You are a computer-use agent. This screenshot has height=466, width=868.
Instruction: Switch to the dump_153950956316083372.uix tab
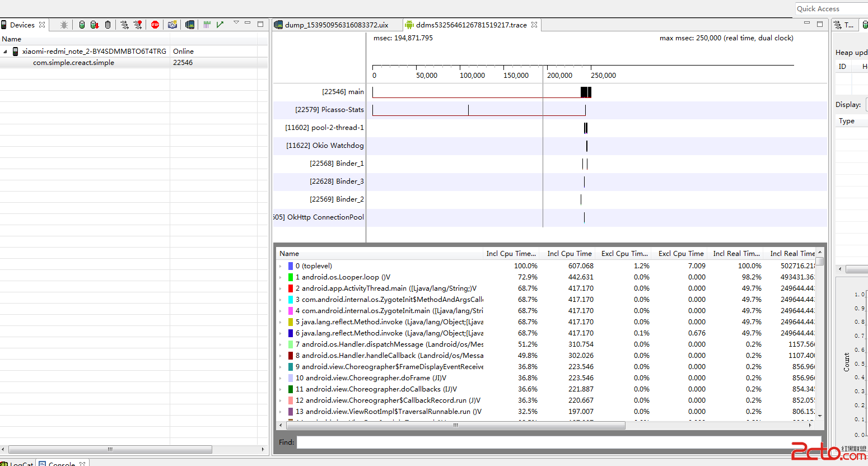point(336,25)
